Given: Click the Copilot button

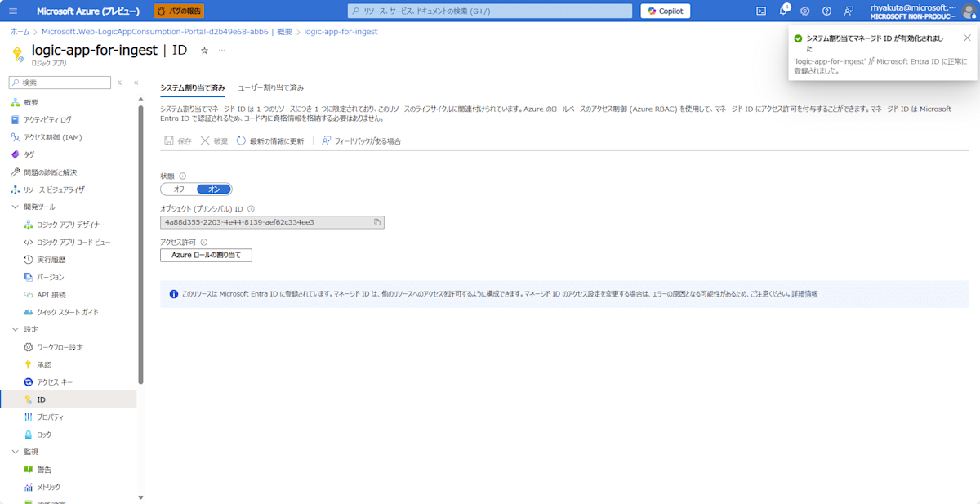Looking at the screenshot, I should 666,11.
